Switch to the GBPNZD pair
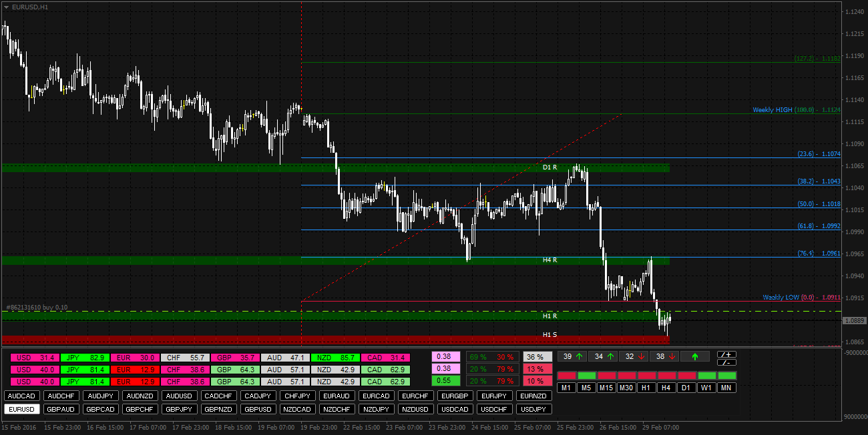Screen dimensions: 868x435 pos(219,409)
